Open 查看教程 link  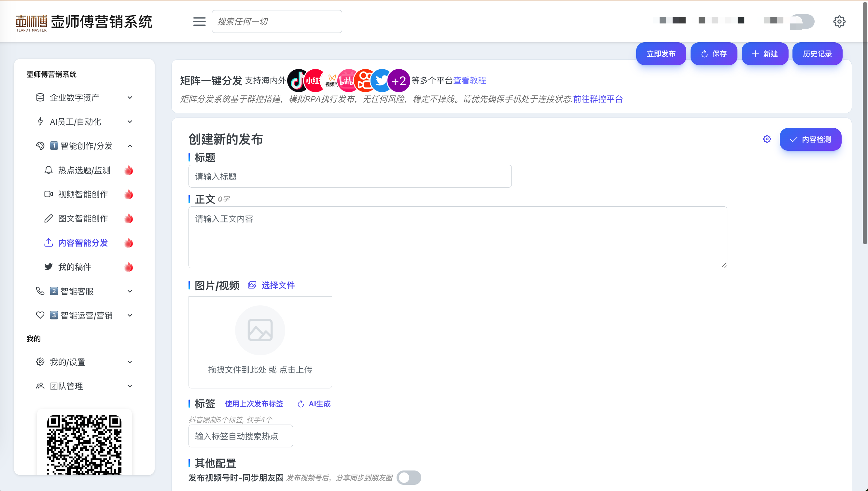(469, 80)
